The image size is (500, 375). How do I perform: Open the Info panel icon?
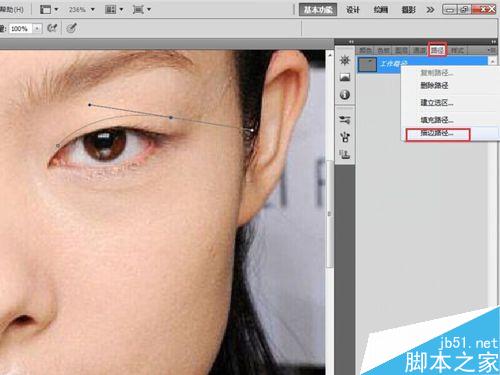coord(345,95)
